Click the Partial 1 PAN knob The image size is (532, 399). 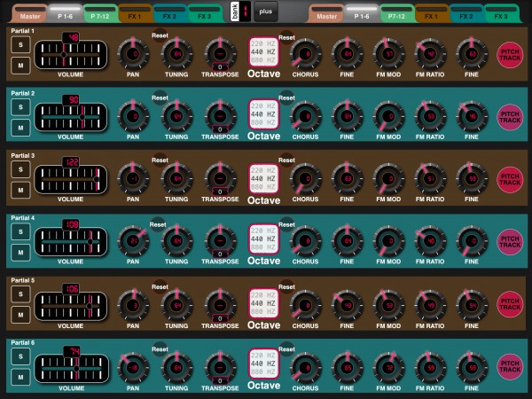point(133,54)
